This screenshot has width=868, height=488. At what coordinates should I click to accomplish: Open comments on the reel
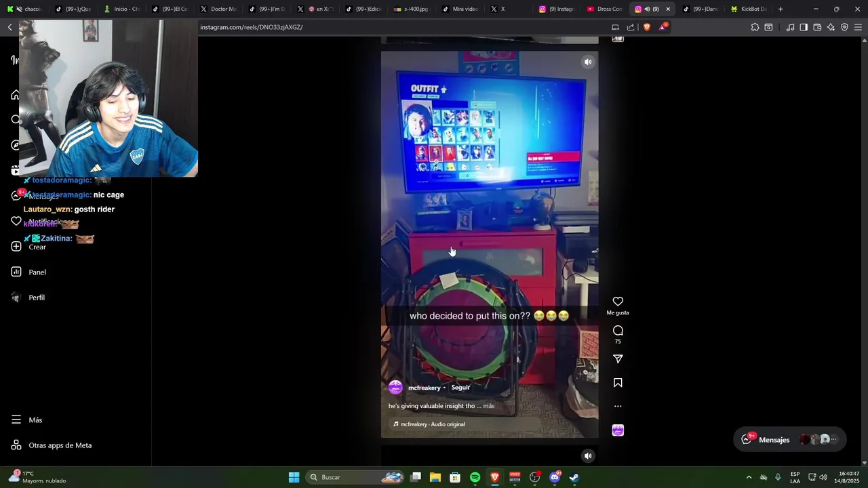(618, 331)
